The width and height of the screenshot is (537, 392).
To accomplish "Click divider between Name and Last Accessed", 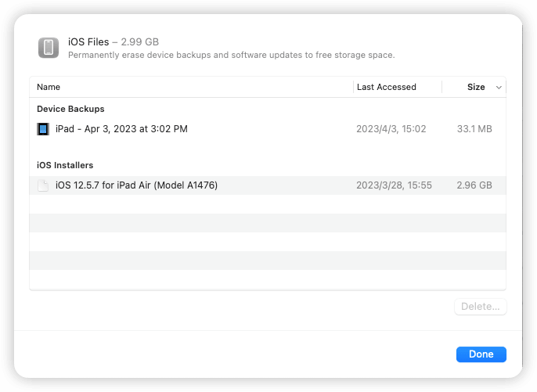I will pos(353,87).
